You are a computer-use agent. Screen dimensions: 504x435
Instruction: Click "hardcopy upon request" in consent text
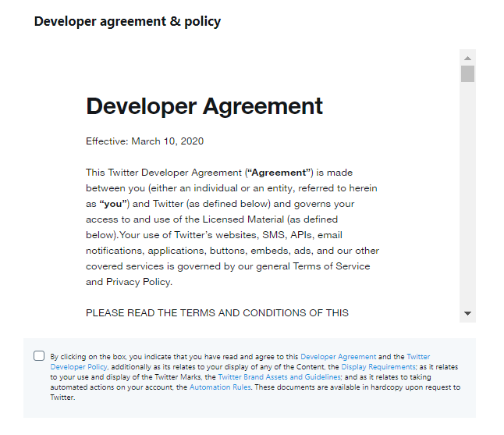coord(399,387)
